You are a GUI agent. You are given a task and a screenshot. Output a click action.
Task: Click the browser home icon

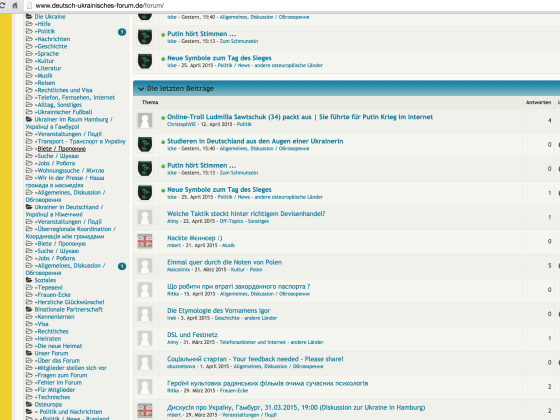click(x=15, y=5)
